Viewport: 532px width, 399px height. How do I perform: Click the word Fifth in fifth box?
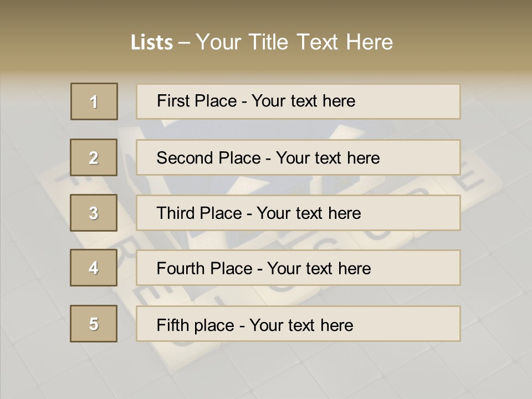(172, 325)
